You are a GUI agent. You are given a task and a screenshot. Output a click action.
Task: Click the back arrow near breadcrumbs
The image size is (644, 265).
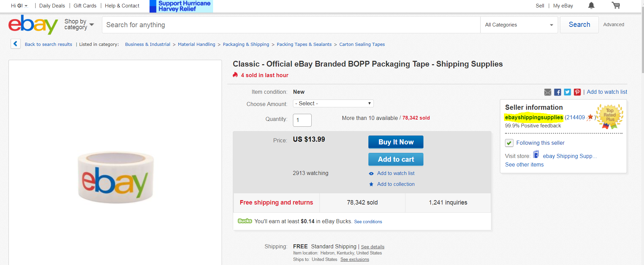[15, 43]
